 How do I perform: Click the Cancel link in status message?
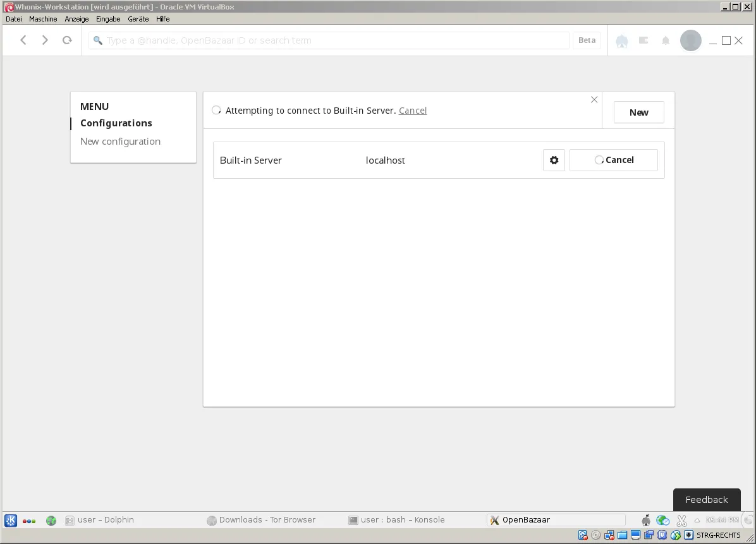coord(413,111)
